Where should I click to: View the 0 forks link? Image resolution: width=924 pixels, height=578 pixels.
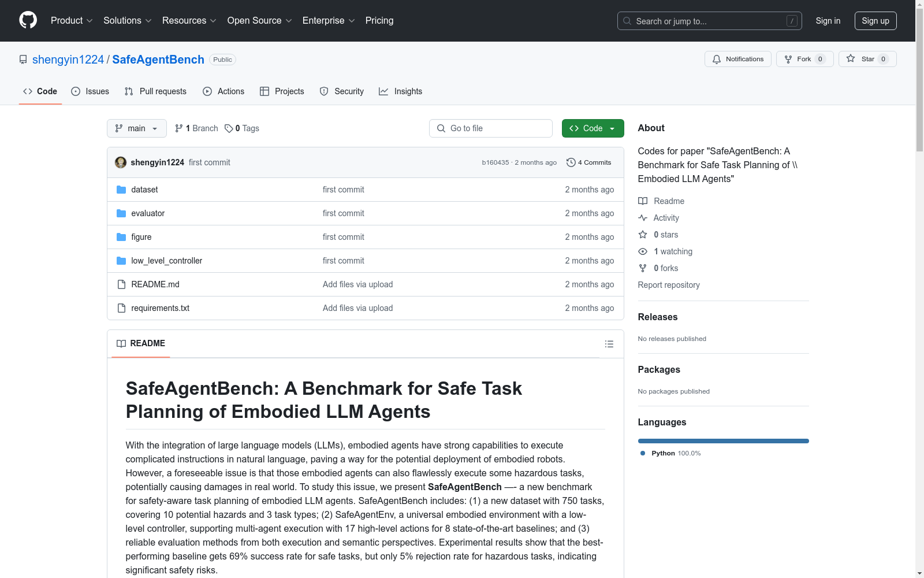pyautogui.click(x=658, y=268)
